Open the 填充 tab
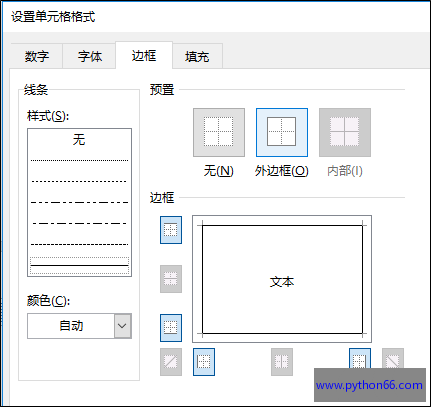431x407 pixels. 197,56
